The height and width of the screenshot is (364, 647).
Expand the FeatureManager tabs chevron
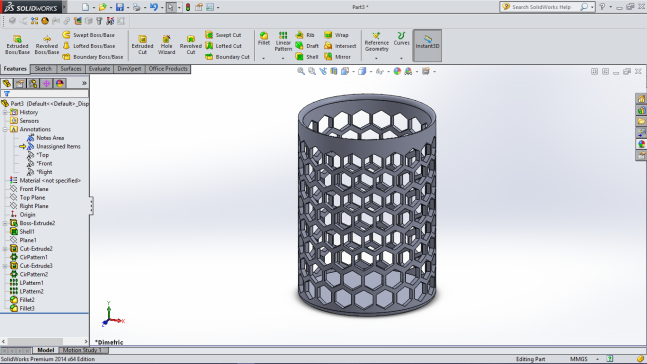[84, 83]
